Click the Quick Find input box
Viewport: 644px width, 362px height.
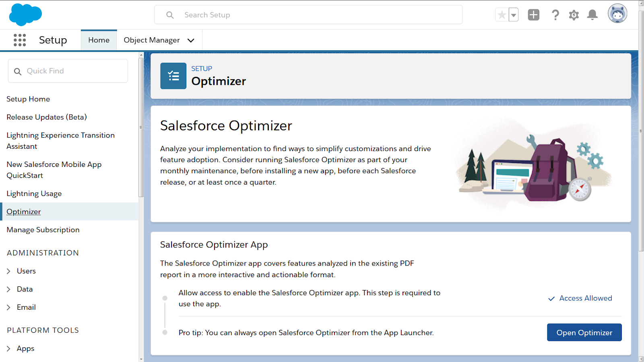pyautogui.click(x=68, y=71)
